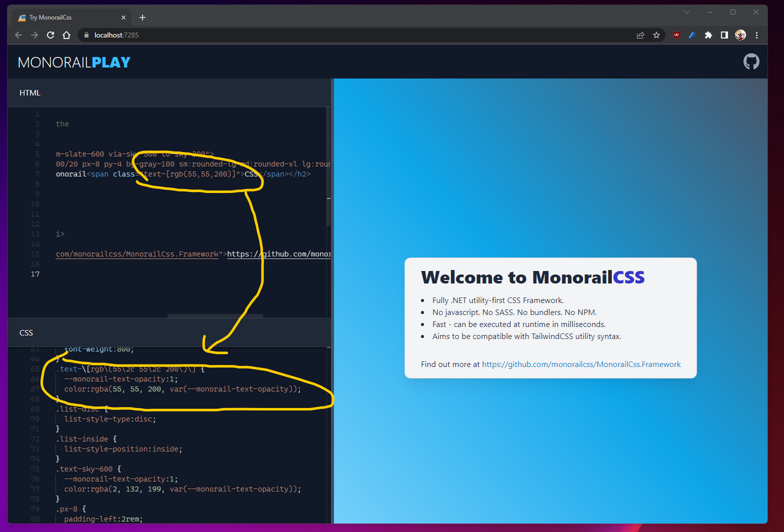Click the "i>" fragment on HTML line 13
Viewport: 784px width, 532px height.
(60, 234)
